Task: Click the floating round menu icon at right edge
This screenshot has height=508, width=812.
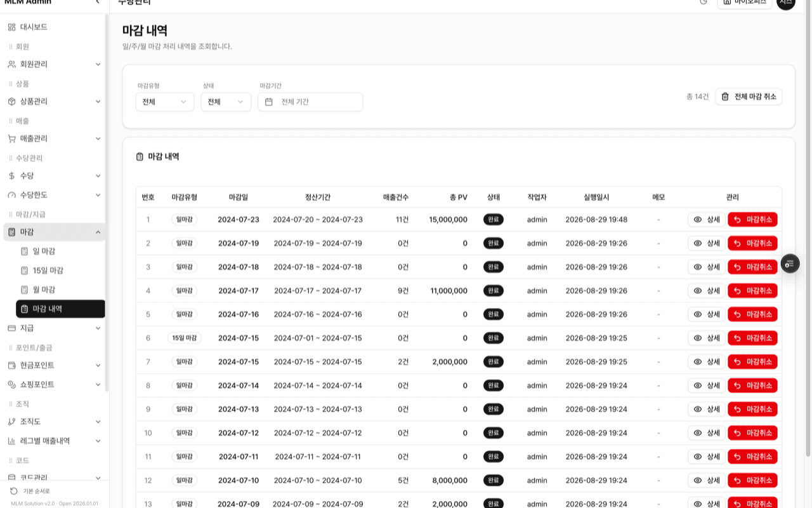Action: pos(790,263)
